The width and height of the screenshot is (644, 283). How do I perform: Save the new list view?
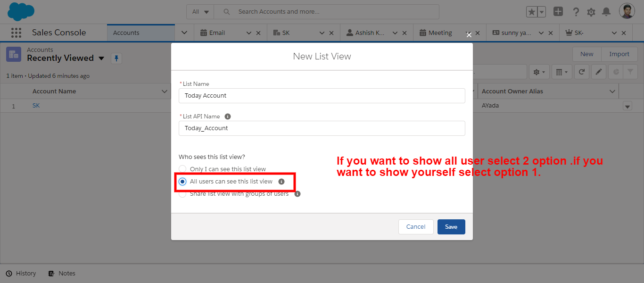click(x=451, y=227)
